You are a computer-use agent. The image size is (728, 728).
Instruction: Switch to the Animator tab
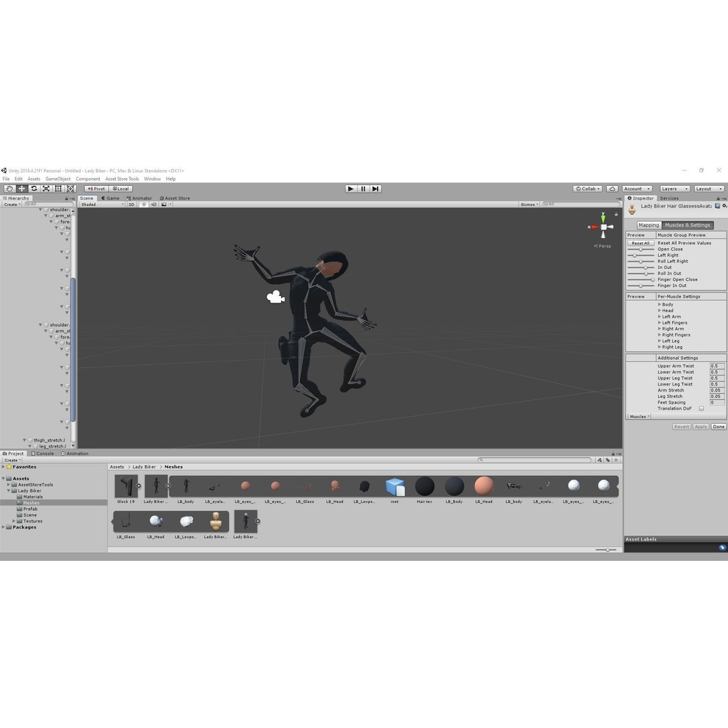140,198
